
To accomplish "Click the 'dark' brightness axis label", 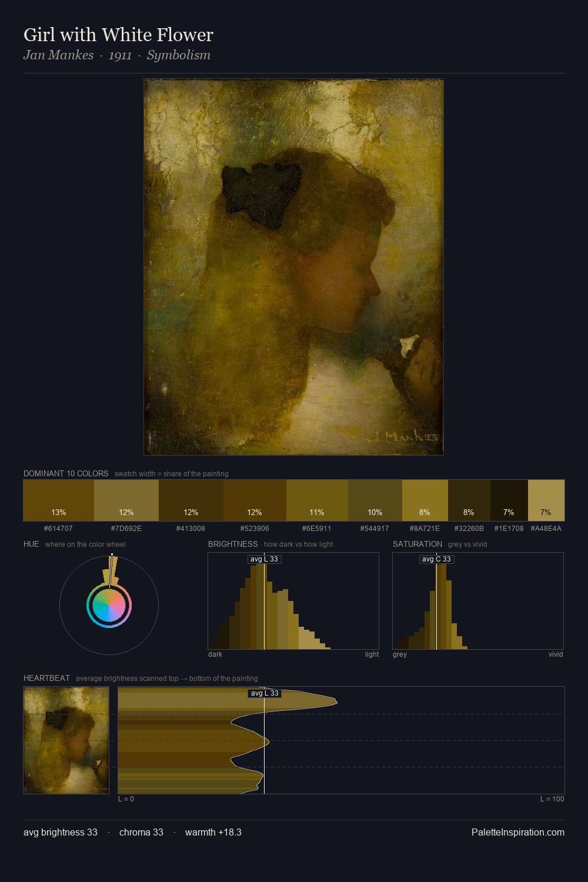I will click(x=215, y=654).
